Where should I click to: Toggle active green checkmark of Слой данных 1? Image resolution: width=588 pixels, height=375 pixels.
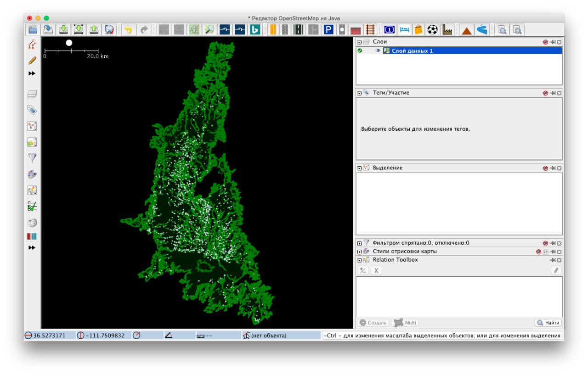pyautogui.click(x=360, y=51)
